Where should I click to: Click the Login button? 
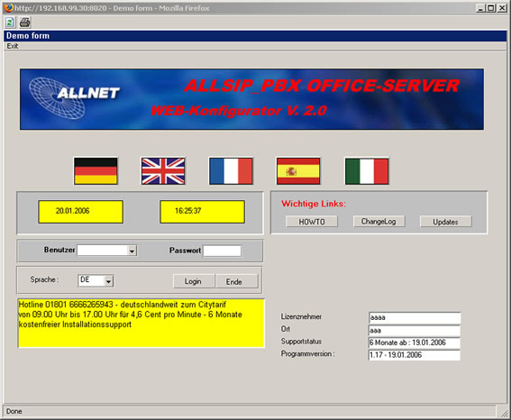[x=194, y=281]
